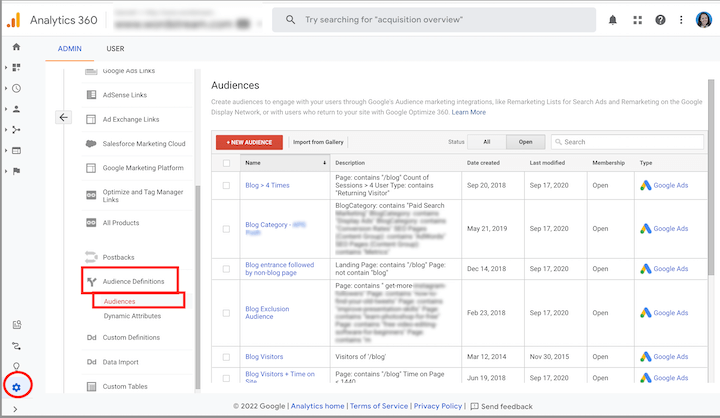
Task: Click the Ad Exchange Links icon
Action: coord(91,119)
